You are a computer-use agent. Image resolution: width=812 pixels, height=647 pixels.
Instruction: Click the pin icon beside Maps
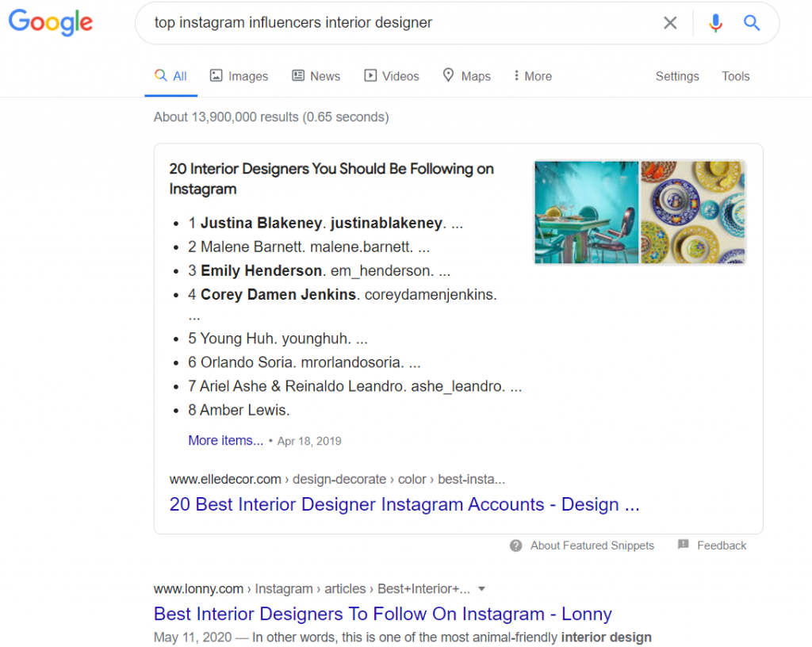coord(446,75)
